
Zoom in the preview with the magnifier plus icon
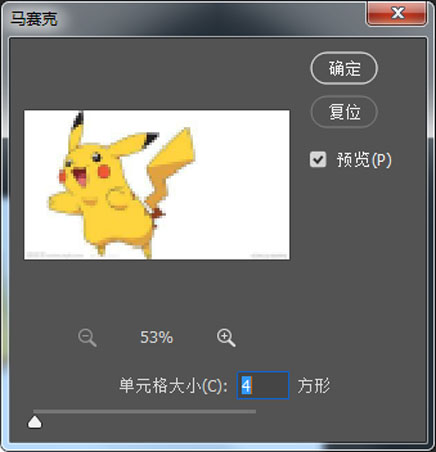click(x=226, y=338)
